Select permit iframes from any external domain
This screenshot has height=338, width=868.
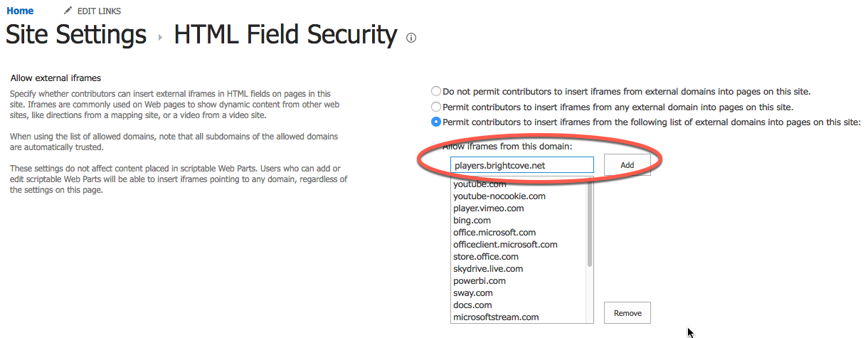435,107
